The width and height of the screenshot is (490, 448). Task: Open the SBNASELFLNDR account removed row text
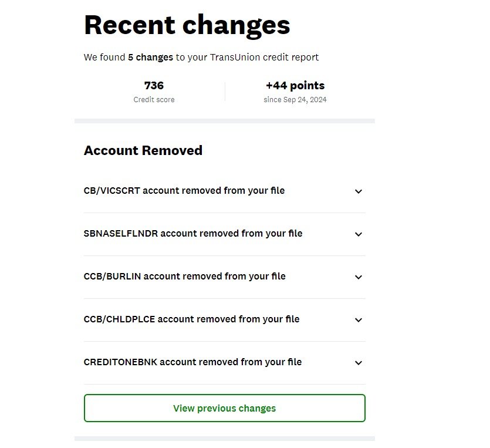tap(193, 234)
